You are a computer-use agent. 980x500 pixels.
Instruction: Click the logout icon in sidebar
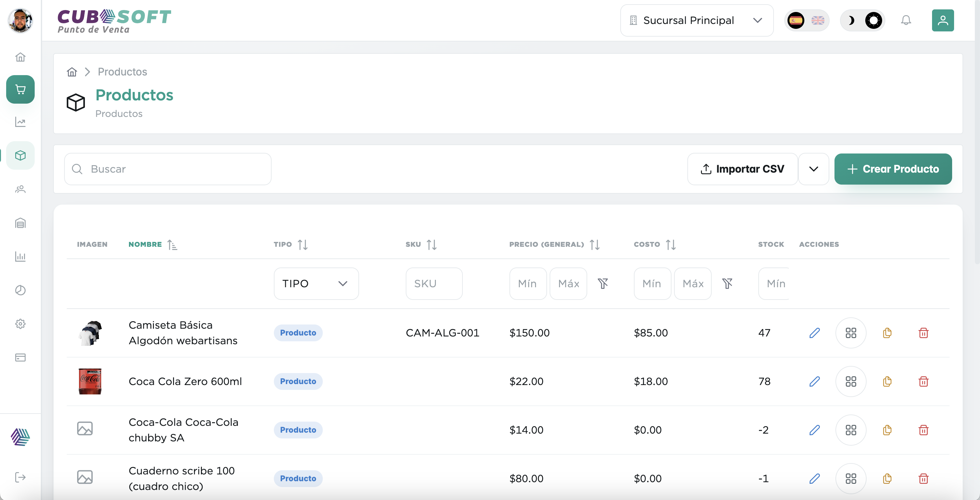click(x=20, y=477)
